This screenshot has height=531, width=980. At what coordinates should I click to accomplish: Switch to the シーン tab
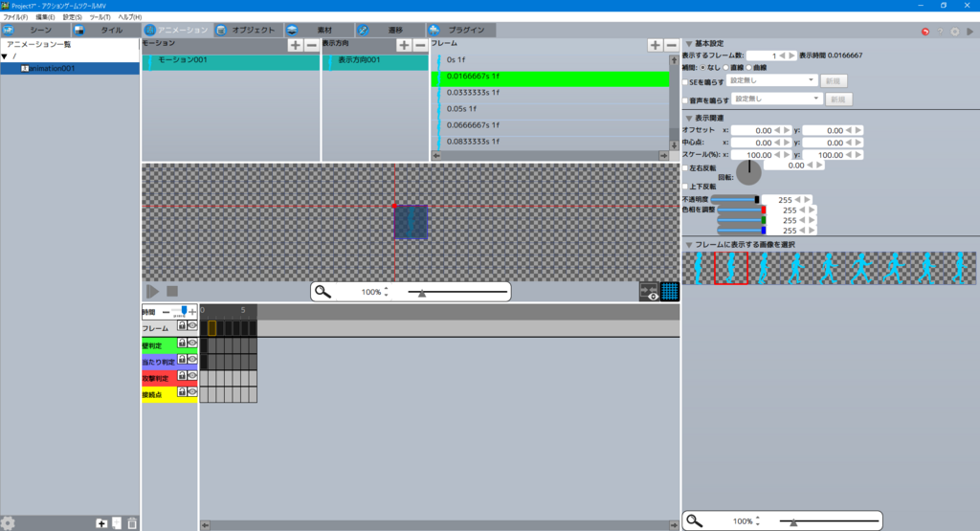35,30
